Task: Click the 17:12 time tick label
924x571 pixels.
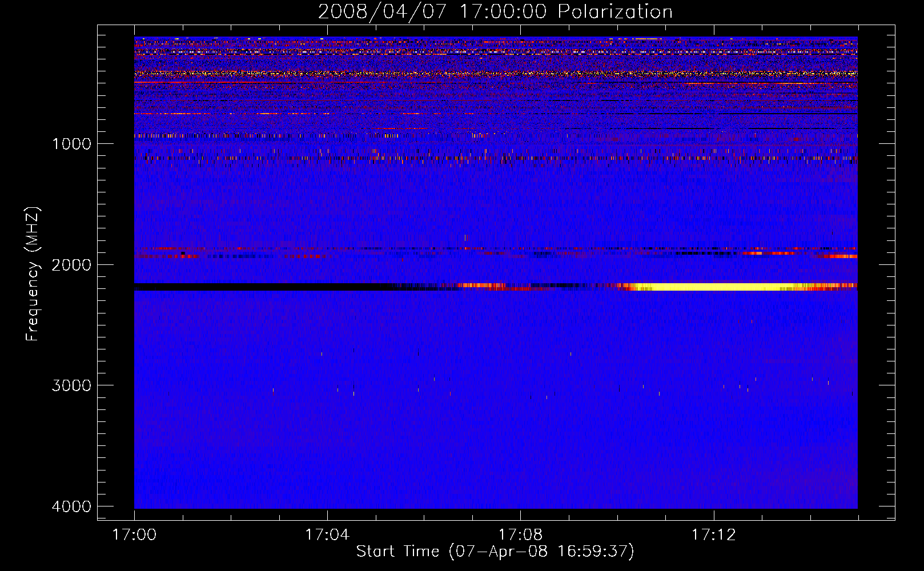Action: [714, 535]
